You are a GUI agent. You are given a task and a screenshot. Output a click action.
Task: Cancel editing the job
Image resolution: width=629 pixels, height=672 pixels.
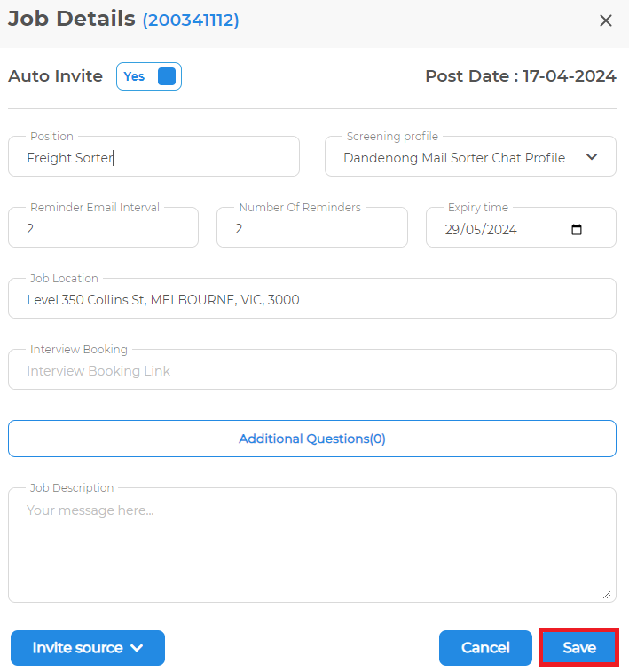485,647
